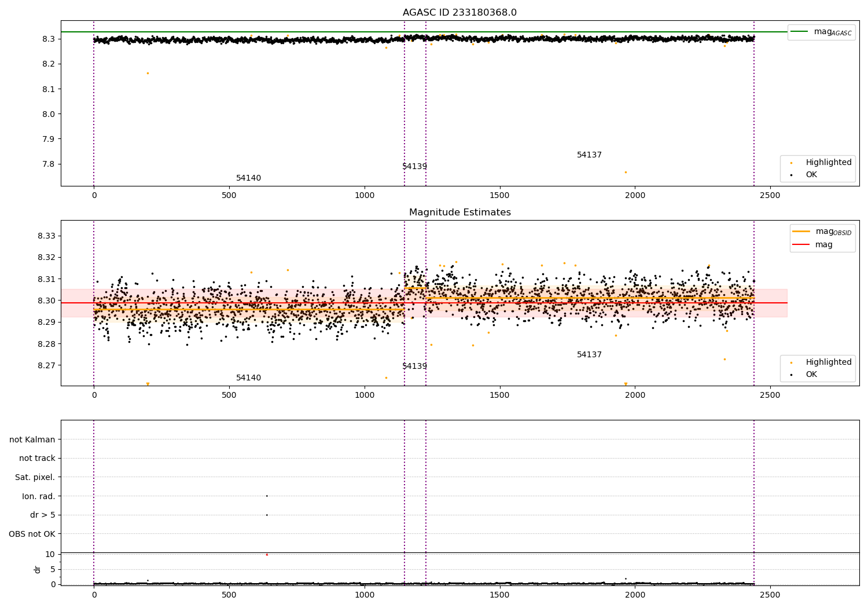This screenshot has height=608, width=868.
Task: Click the "not Kalman" row label
Action: (x=32, y=439)
